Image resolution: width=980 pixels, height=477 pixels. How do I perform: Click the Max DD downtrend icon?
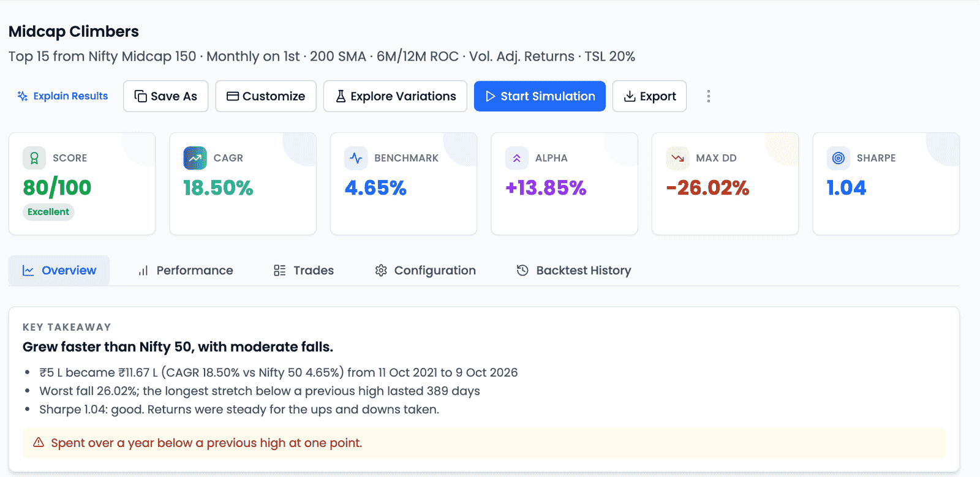click(x=677, y=158)
